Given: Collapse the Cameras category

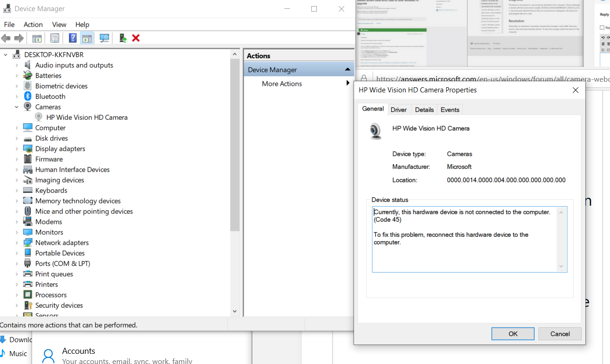Looking at the screenshot, I should pos(17,107).
